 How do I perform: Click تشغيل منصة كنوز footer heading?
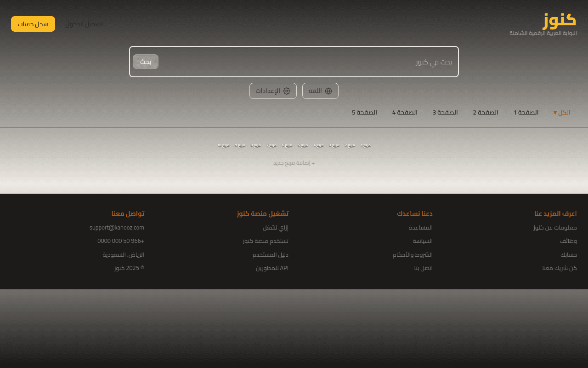click(263, 213)
